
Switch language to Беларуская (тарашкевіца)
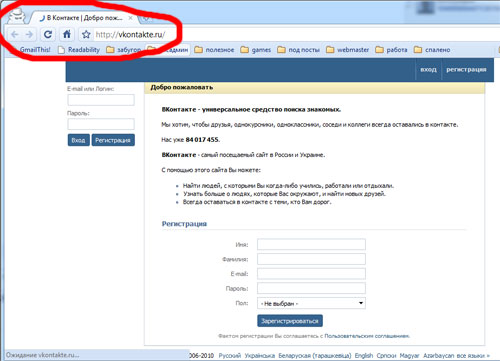click(315, 356)
